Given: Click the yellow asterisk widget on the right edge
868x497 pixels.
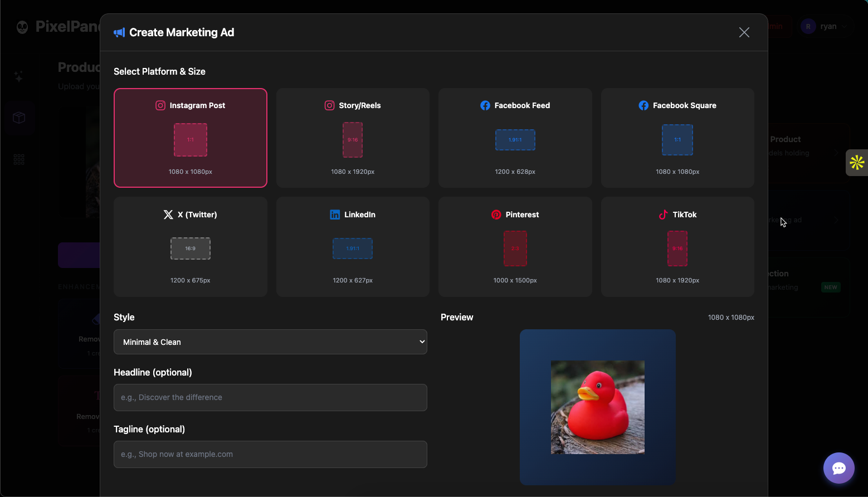Looking at the screenshot, I should tap(857, 163).
